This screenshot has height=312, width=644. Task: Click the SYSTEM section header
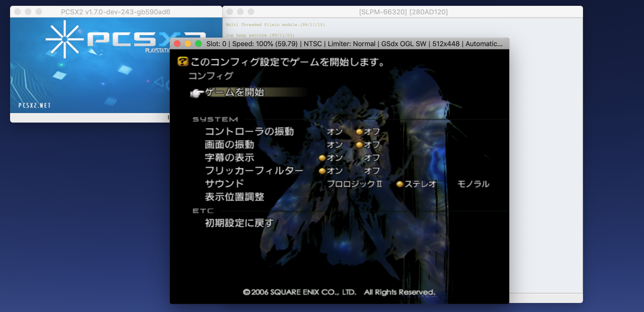pos(215,119)
